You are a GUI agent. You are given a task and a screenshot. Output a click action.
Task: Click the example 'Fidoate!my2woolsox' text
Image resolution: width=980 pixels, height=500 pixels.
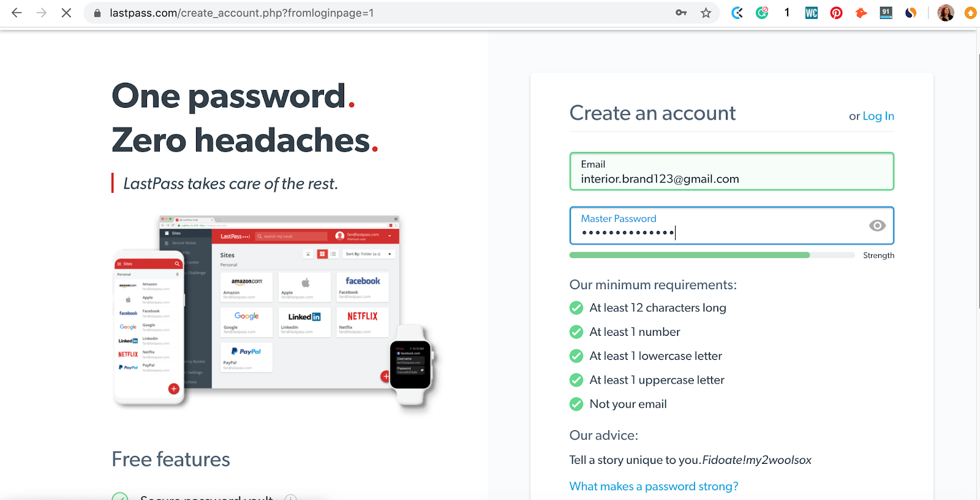click(757, 460)
